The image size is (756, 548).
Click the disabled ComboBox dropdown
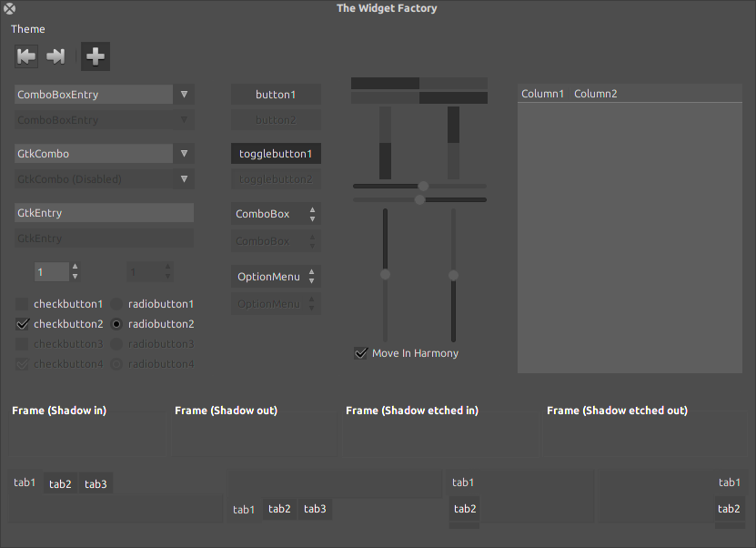276,241
